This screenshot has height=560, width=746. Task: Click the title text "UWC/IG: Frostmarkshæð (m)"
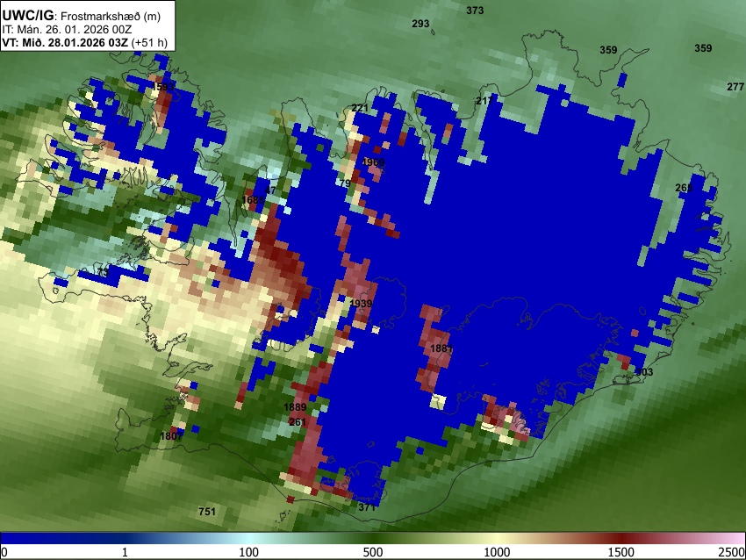pos(82,16)
